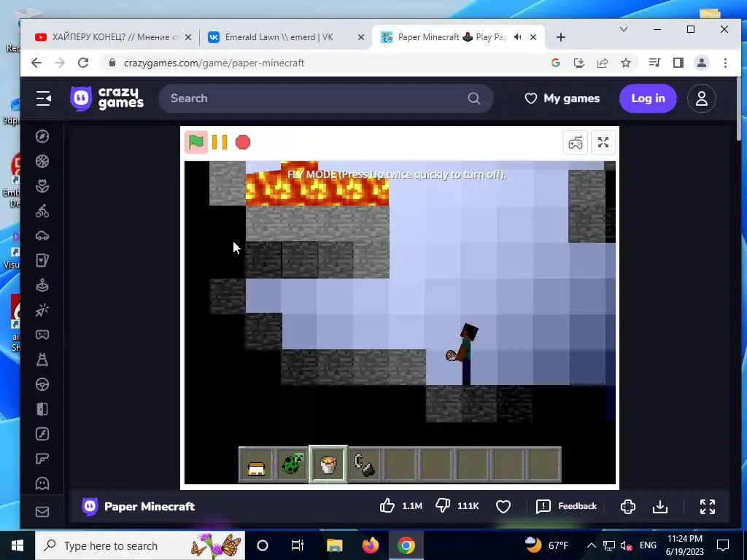The image size is (747, 560).
Task: Open the user profile avatar icon
Action: click(x=701, y=98)
